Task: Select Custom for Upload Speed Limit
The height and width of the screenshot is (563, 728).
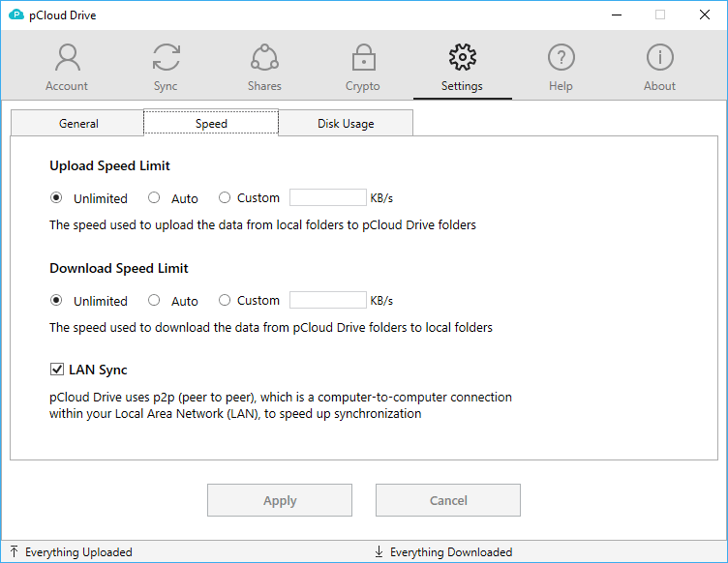Action: (225, 198)
